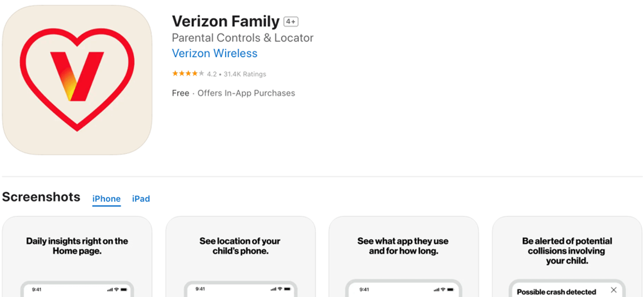Click the 31.4K Ratings text
This screenshot has width=644, height=297.
tap(245, 74)
